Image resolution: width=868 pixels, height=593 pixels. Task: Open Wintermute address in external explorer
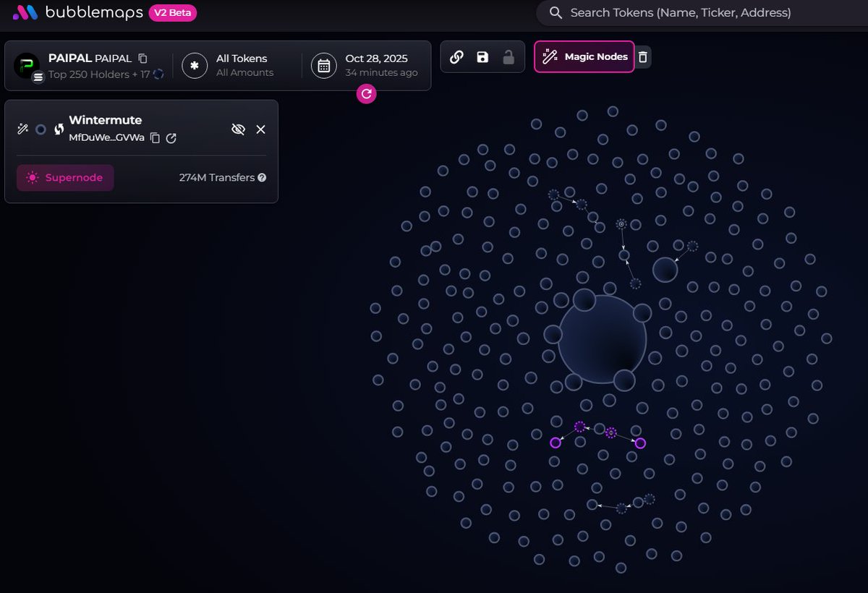point(171,138)
